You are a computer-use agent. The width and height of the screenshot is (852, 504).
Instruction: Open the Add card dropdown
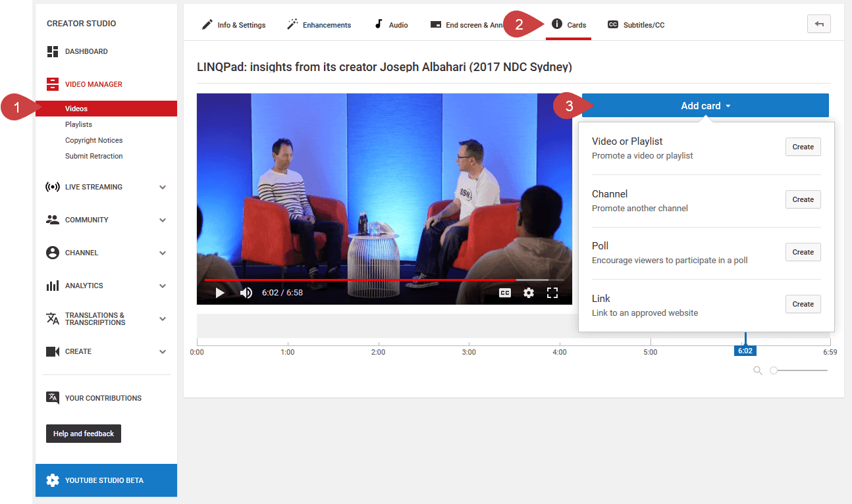tap(705, 106)
